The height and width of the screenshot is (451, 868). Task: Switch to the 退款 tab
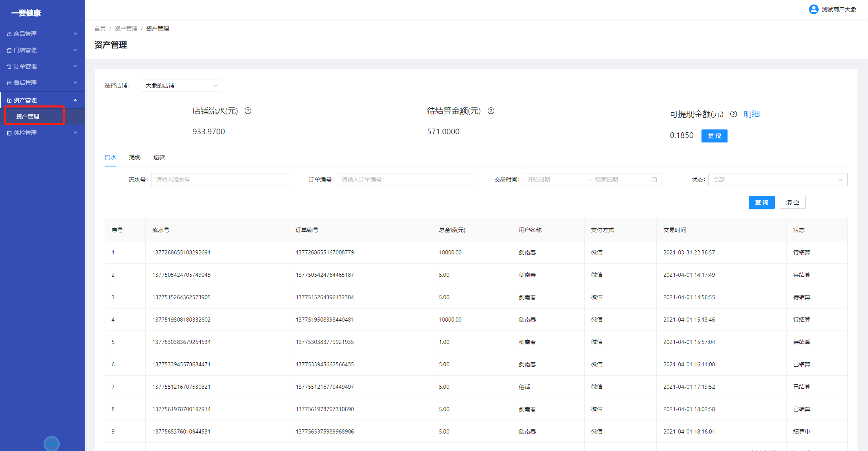click(159, 157)
